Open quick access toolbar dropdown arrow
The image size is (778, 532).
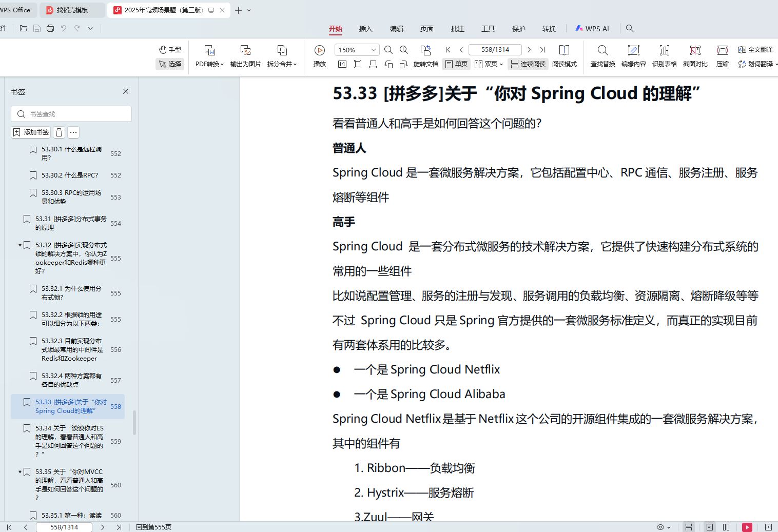pos(90,29)
